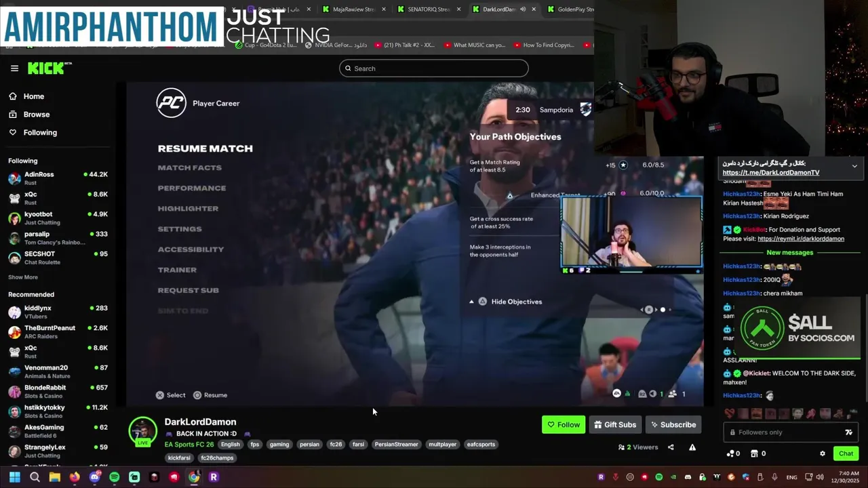
Task: Open AkesGaming recommended channel
Action: click(58, 431)
